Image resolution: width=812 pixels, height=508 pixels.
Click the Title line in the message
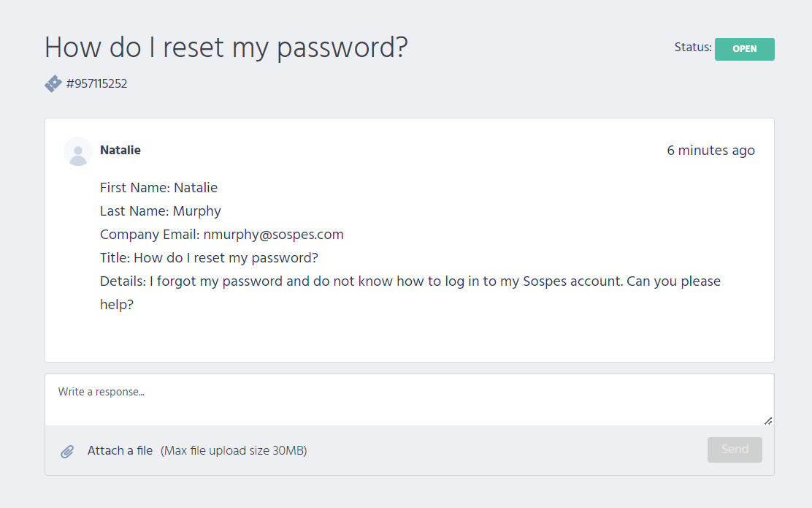point(209,257)
